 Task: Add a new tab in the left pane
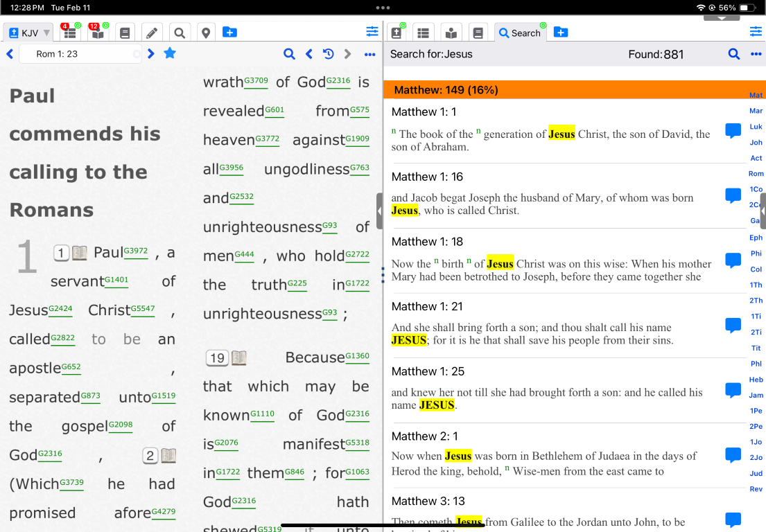(229, 33)
